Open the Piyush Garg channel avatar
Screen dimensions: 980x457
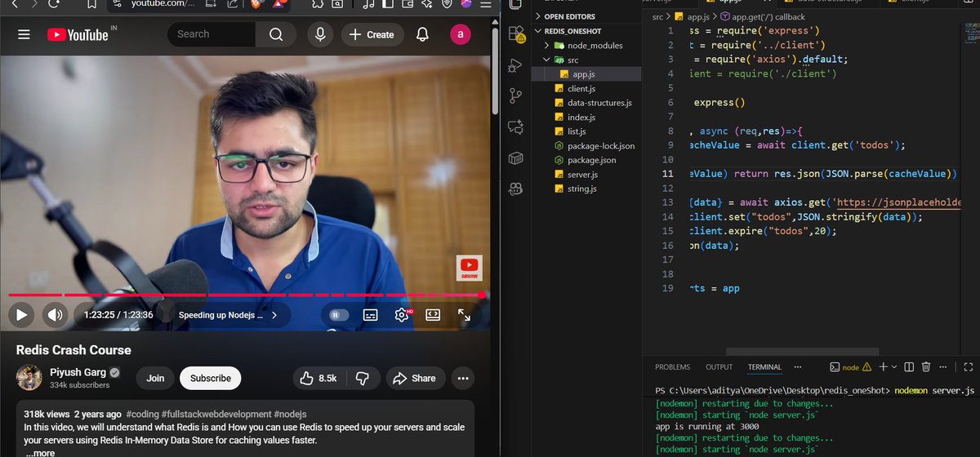[x=29, y=378]
